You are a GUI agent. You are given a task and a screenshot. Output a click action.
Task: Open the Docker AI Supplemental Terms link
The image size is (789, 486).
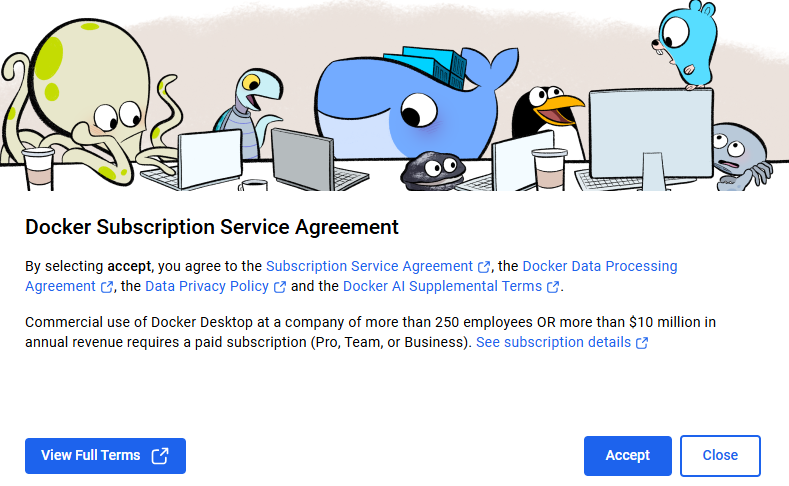pos(443,287)
